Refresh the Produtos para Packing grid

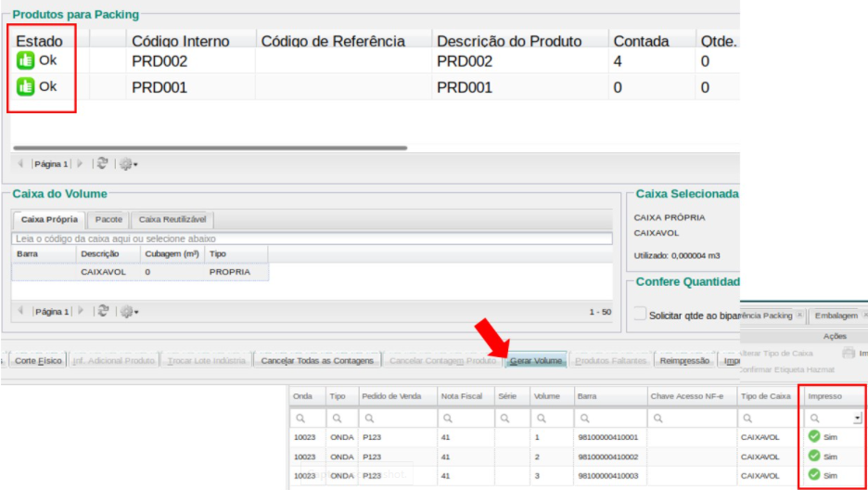point(102,163)
